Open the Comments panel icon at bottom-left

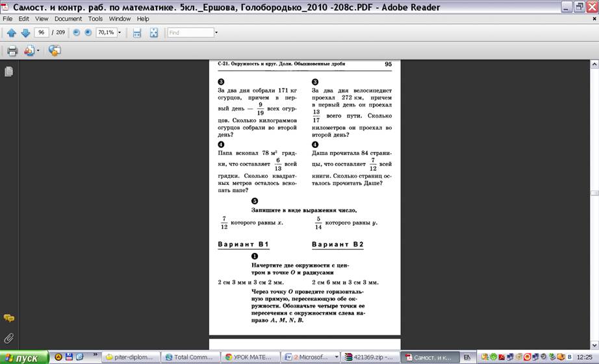9,319
